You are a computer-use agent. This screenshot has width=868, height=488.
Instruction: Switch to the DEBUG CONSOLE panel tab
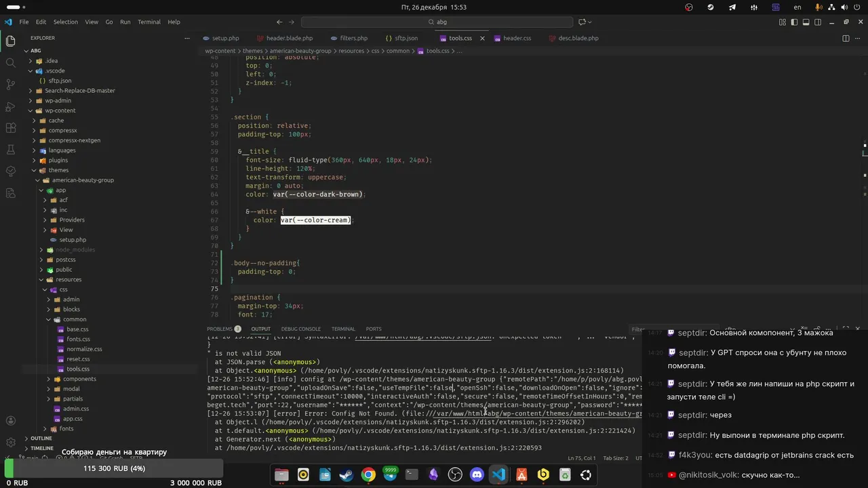tap(300, 329)
